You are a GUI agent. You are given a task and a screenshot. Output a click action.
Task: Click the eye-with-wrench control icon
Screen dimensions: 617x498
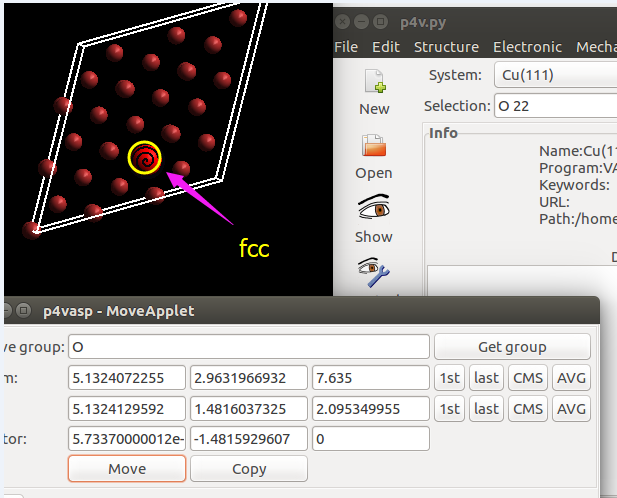pos(374,272)
